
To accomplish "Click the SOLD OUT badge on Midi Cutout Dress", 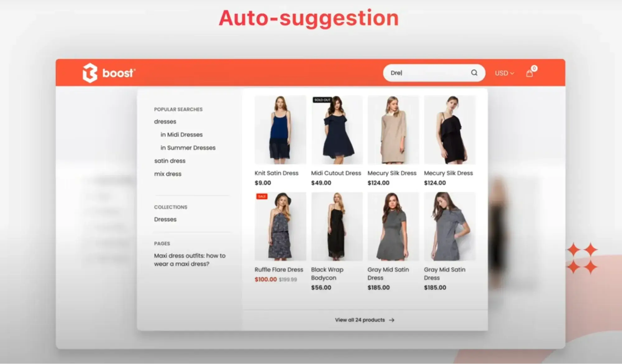I will tap(322, 100).
